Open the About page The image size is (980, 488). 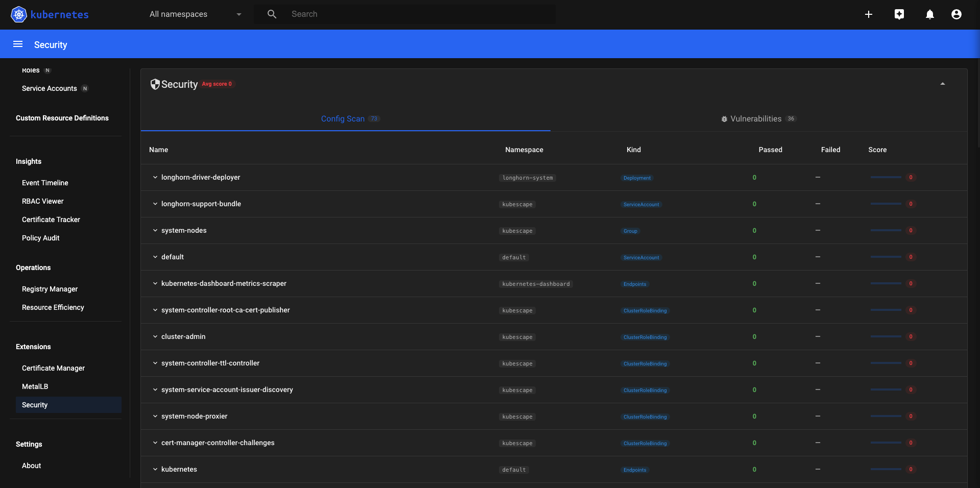(x=32, y=466)
